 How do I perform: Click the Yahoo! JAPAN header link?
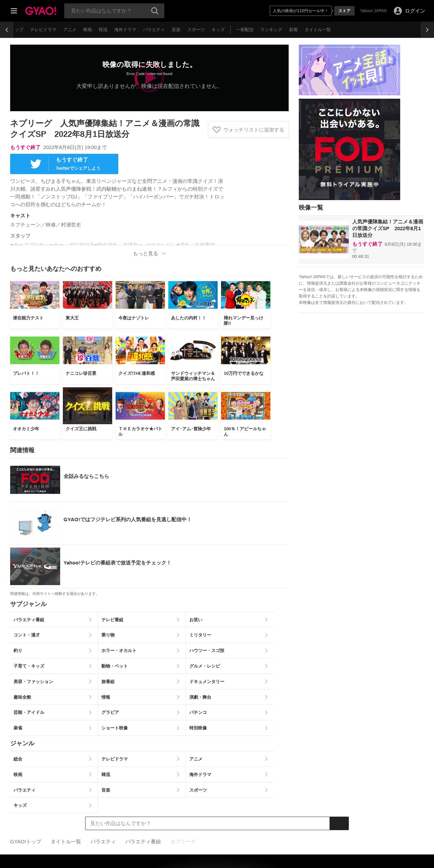tap(373, 11)
